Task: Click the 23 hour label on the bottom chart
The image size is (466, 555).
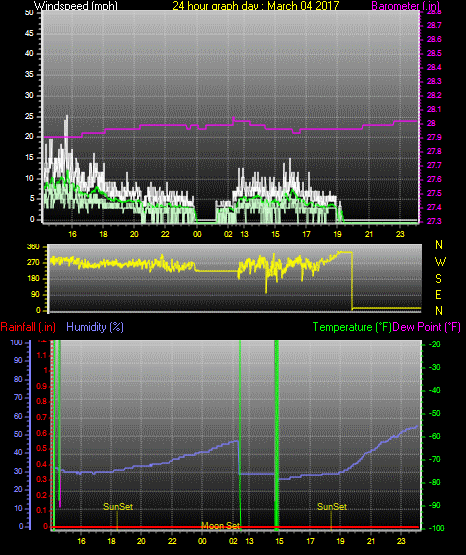Action: tap(401, 541)
